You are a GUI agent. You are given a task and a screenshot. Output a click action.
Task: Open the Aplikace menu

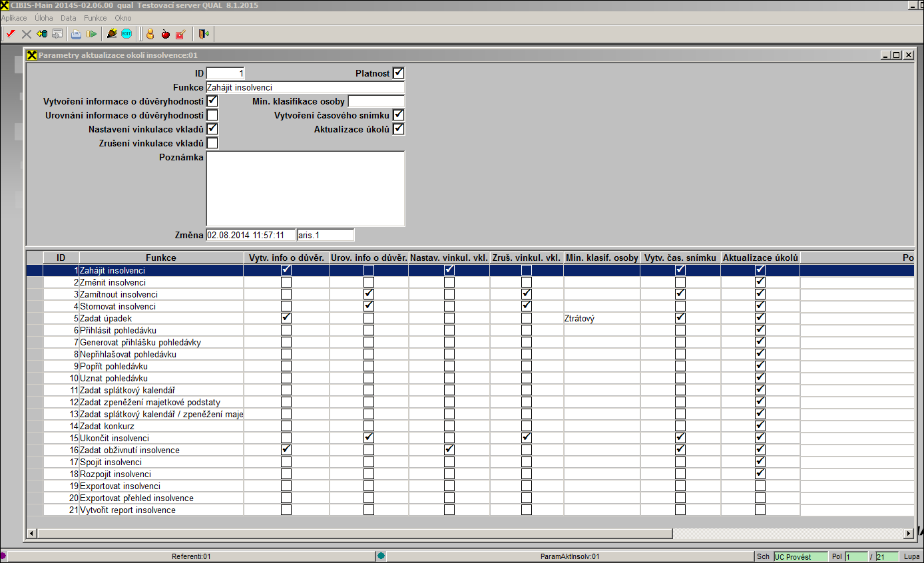click(14, 18)
